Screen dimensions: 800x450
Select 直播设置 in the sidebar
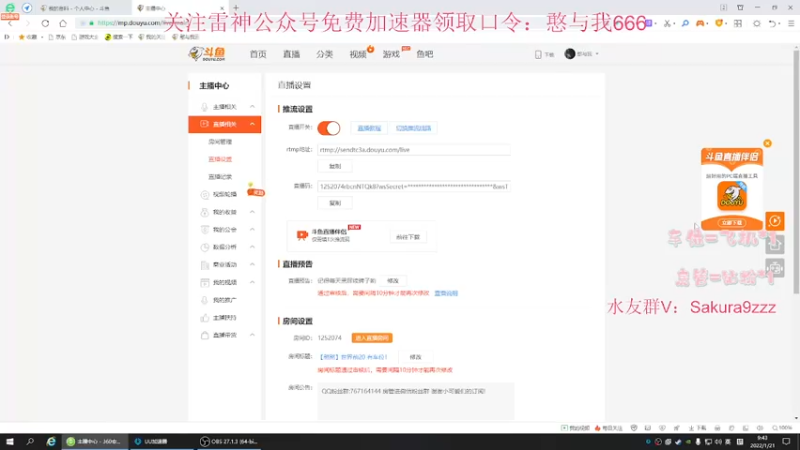coord(220,159)
